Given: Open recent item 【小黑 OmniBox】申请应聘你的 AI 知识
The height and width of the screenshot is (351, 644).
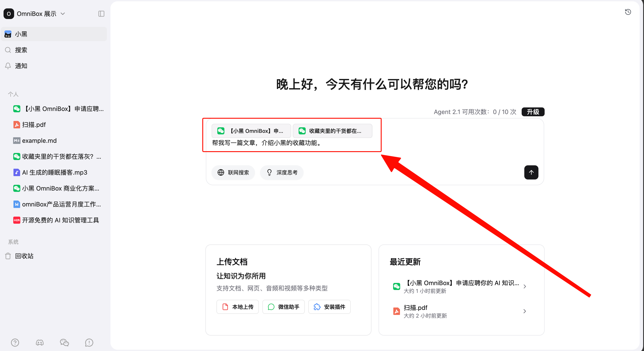Looking at the screenshot, I should pos(461,286).
